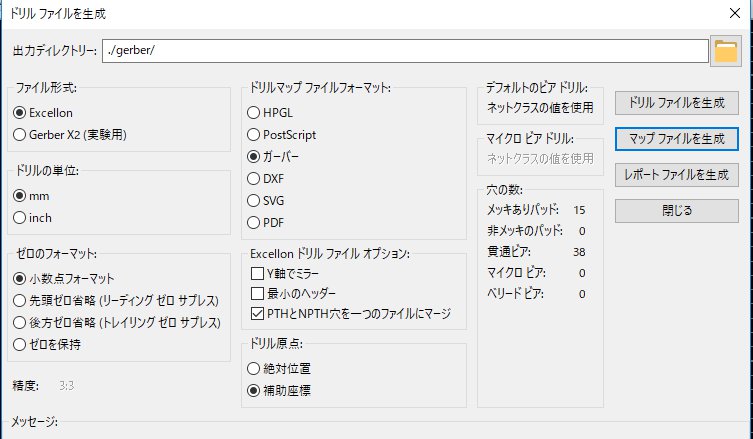Select 小数点フォーマット zero format

point(20,278)
